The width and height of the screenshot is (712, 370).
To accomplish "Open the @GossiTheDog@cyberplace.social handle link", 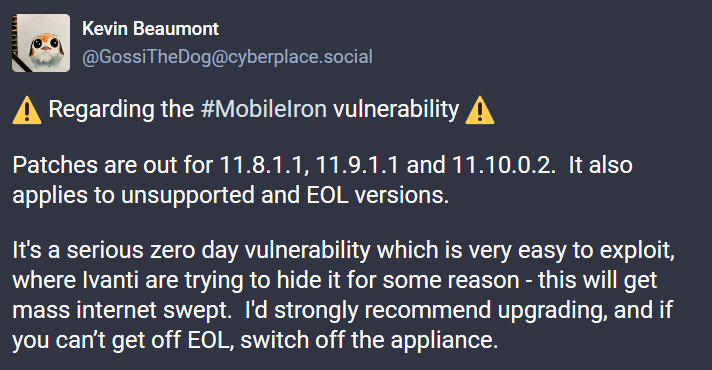I will pyautogui.click(x=227, y=57).
